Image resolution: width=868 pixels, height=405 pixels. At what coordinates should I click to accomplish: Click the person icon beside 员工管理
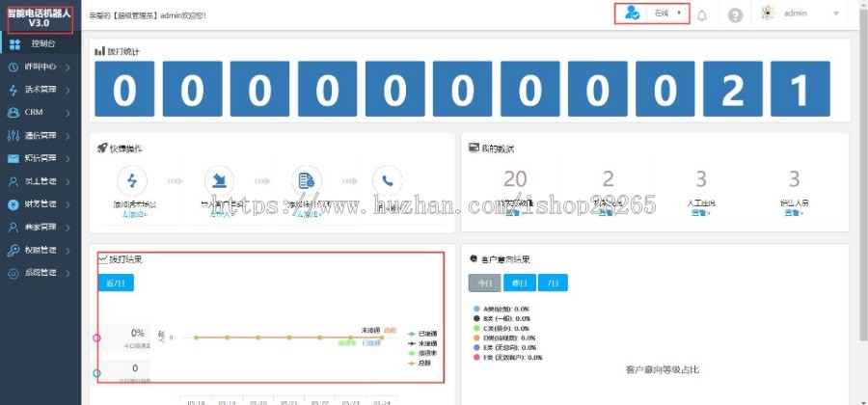[14, 181]
